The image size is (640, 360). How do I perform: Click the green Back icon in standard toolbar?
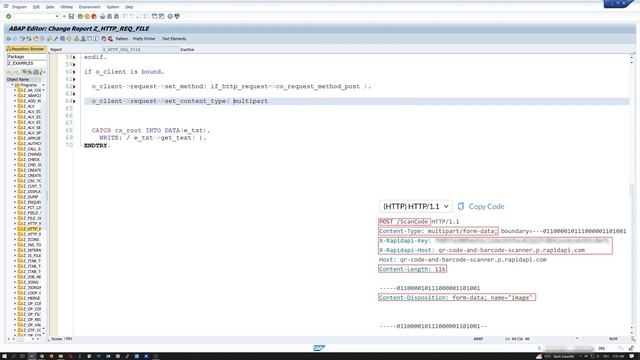[x=80, y=16]
